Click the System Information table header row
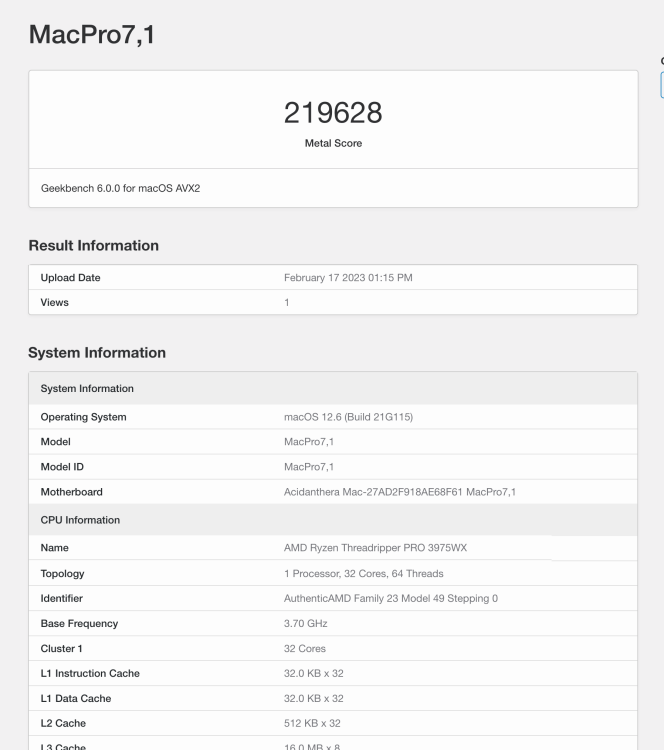 pos(333,388)
